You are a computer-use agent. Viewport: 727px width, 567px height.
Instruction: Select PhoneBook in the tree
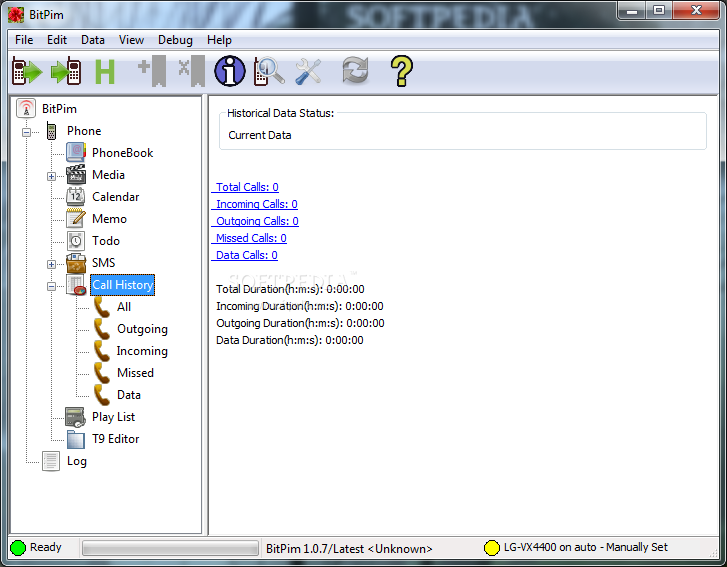point(122,153)
